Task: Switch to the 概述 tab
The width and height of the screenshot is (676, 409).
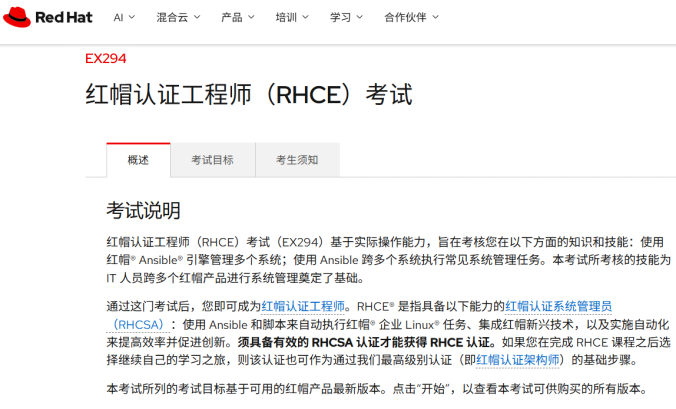Action: pos(138,160)
